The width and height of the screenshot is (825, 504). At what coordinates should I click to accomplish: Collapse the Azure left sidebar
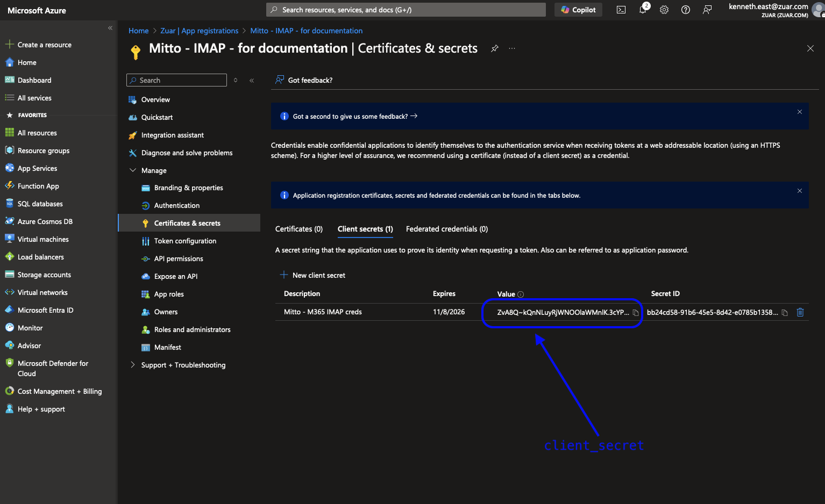pos(110,28)
